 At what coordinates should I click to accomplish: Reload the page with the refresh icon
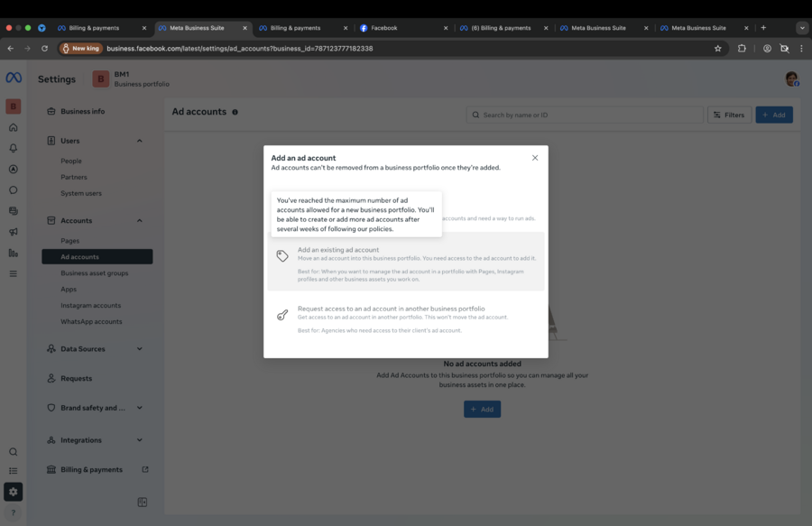[x=44, y=49]
